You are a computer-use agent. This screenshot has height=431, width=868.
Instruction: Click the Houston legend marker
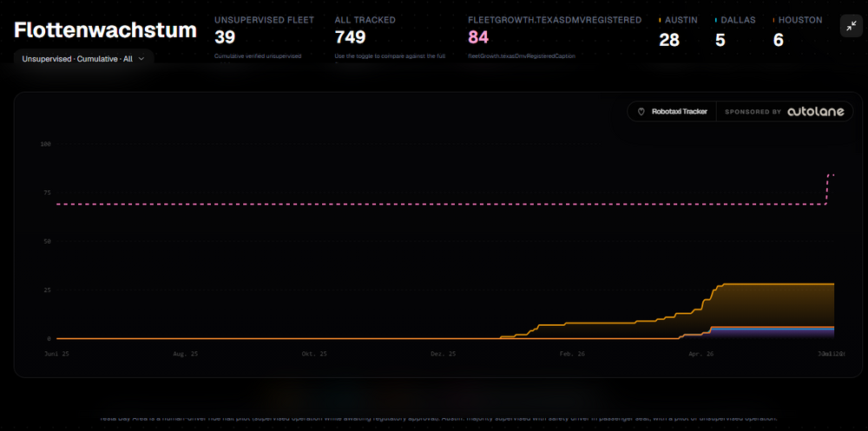[x=774, y=20]
